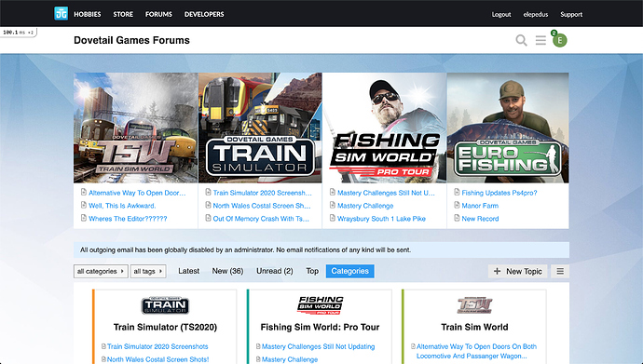The width and height of the screenshot is (643, 364).
Task: Open 'North Wales Costal Screen Sh…' banner link
Action: click(262, 206)
